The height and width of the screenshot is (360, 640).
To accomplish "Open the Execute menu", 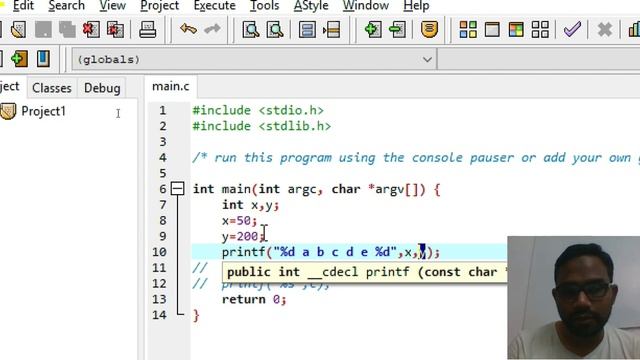I will 215,6.
